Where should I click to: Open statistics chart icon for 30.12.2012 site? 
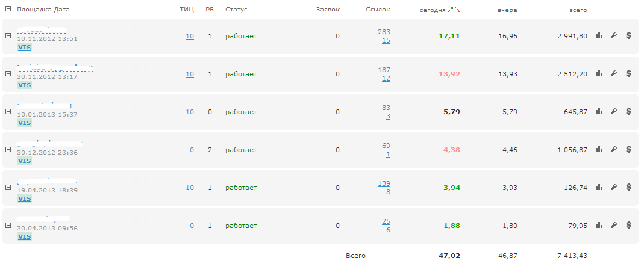pos(599,150)
